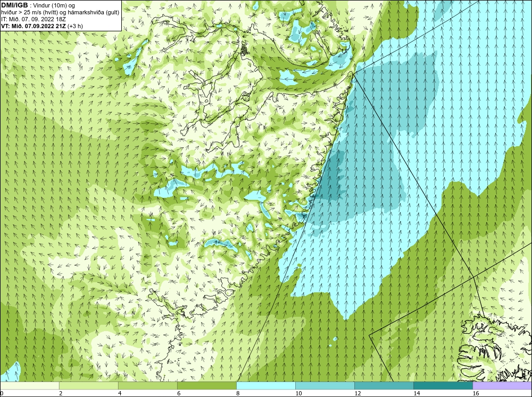Click the 2–4 m/s light green swatch

tap(88, 385)
